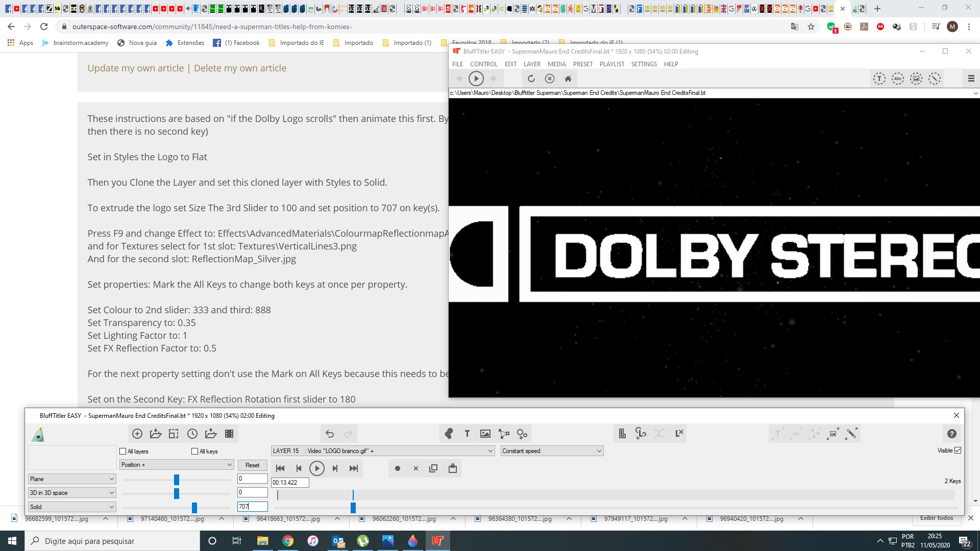Screen dimensions: 980x551
Task: Open the LAYER menu
Action: tap(532, 64)
